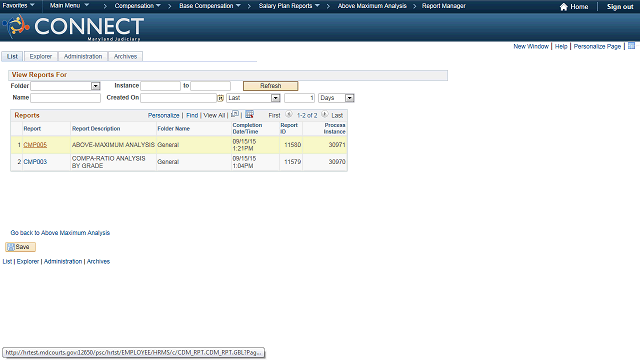Select the List tab

tap(12, 56)
